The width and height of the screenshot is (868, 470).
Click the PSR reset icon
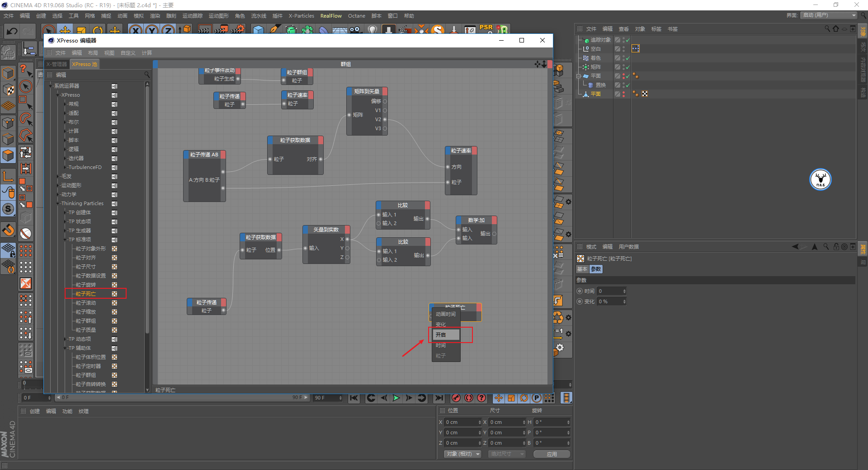pos(486,28)
